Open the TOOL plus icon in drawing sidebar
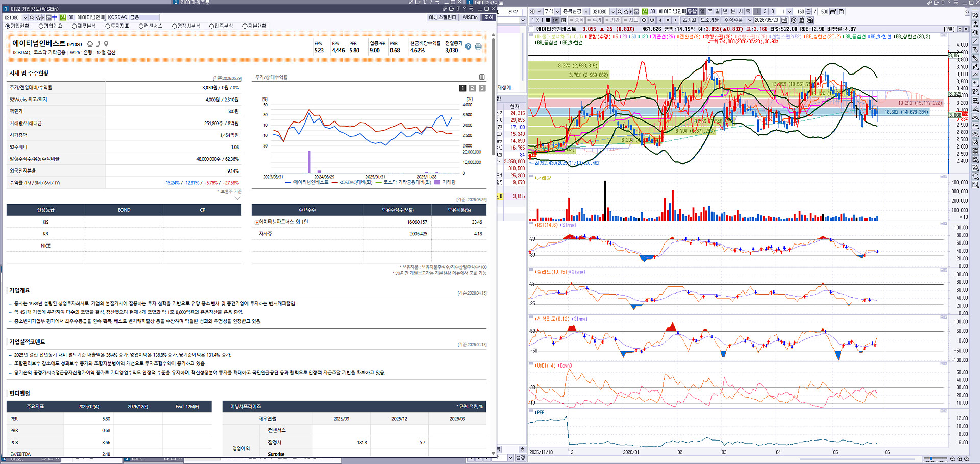This screenshot has height=464, width=980. (976, 25)
